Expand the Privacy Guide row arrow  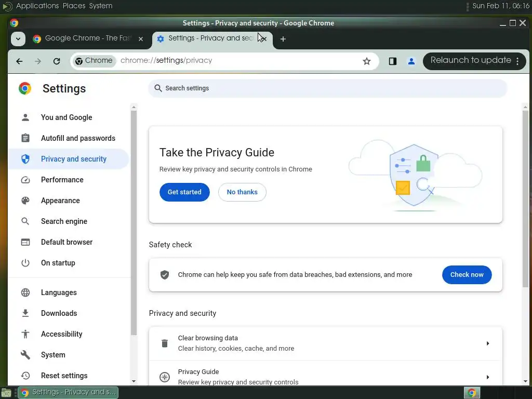487,377
